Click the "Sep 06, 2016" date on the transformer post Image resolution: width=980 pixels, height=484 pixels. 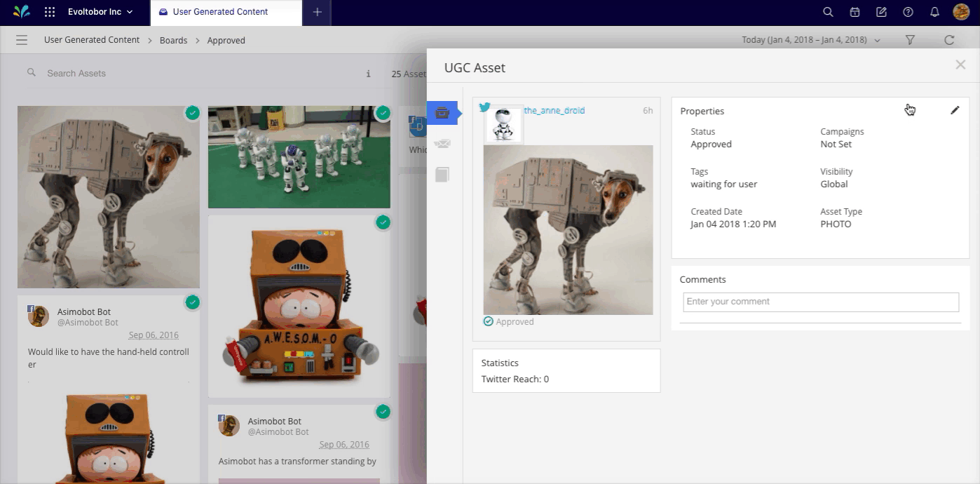344,444
